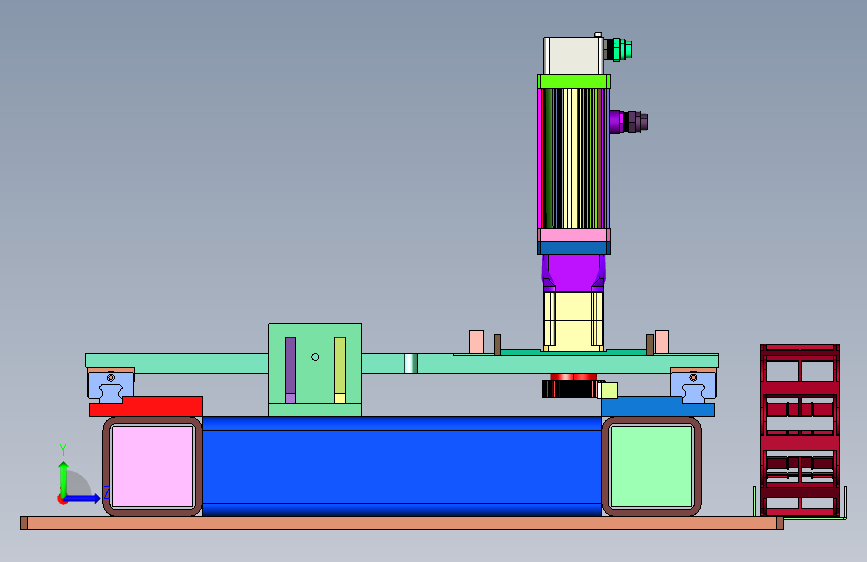Select the teal horizontal carriage plate left section

(177, 363)
